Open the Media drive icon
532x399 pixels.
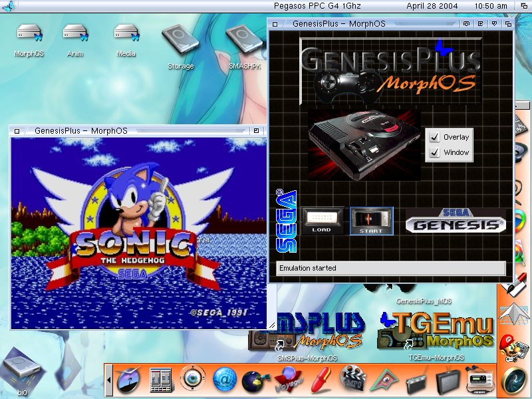coord(126,33)
